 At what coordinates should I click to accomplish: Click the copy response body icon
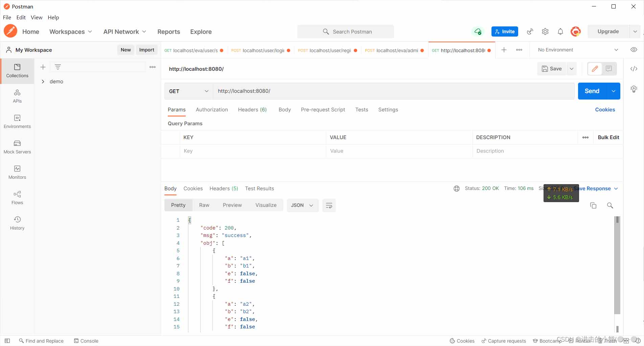[593, 206]
